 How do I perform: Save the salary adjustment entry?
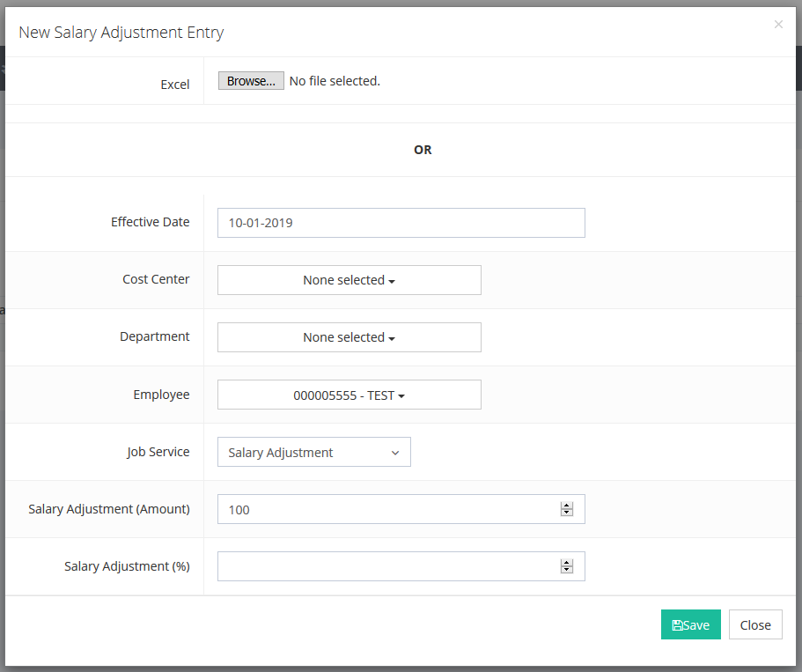(x=690, y=624)
